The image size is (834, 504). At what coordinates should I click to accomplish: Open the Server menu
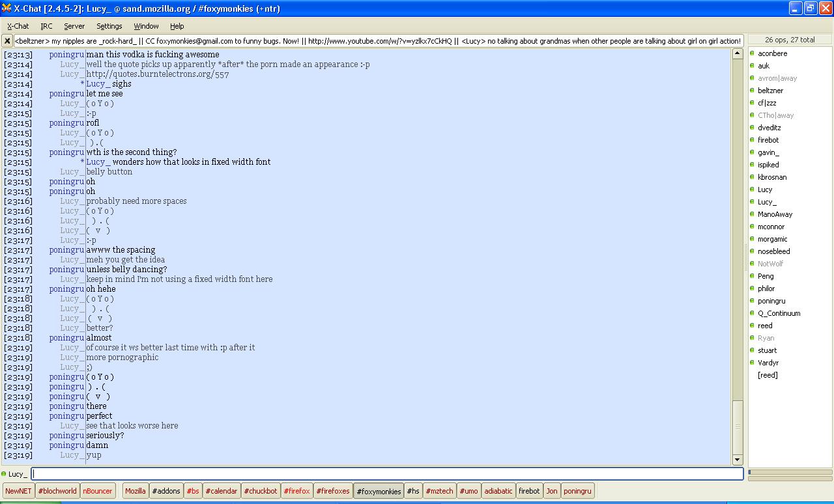tap(74, 26)
